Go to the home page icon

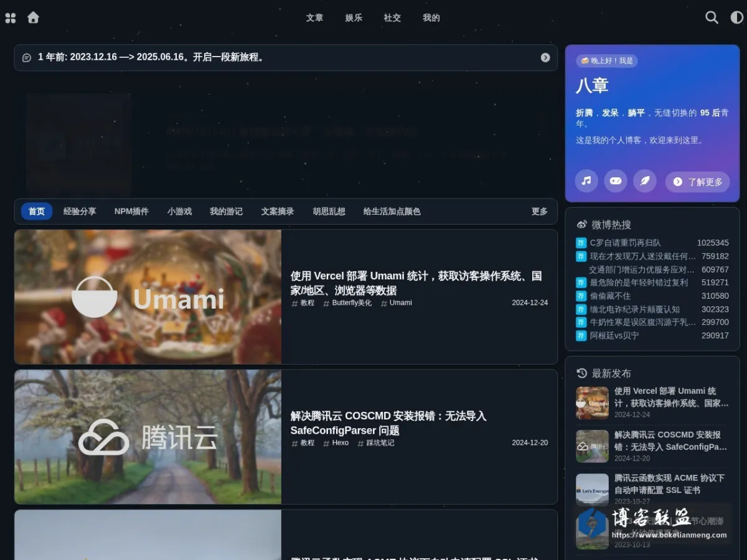(34, 17)
